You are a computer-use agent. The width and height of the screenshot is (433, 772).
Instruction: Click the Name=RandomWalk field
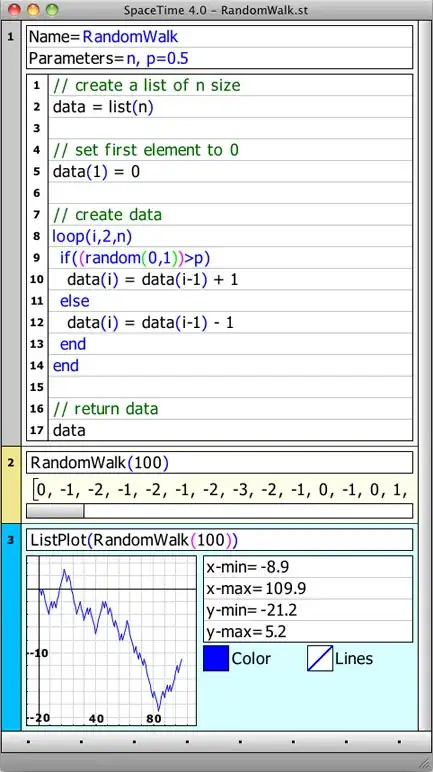(219, 37)
